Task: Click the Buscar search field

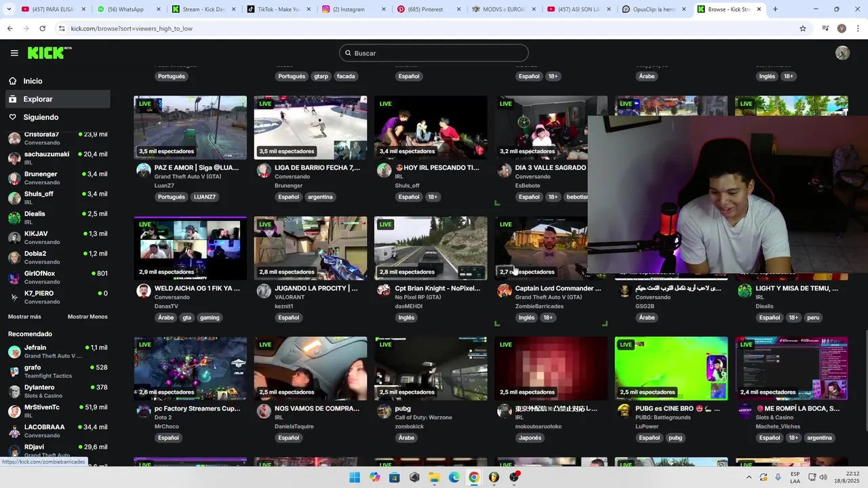Action: coord(433,53)
